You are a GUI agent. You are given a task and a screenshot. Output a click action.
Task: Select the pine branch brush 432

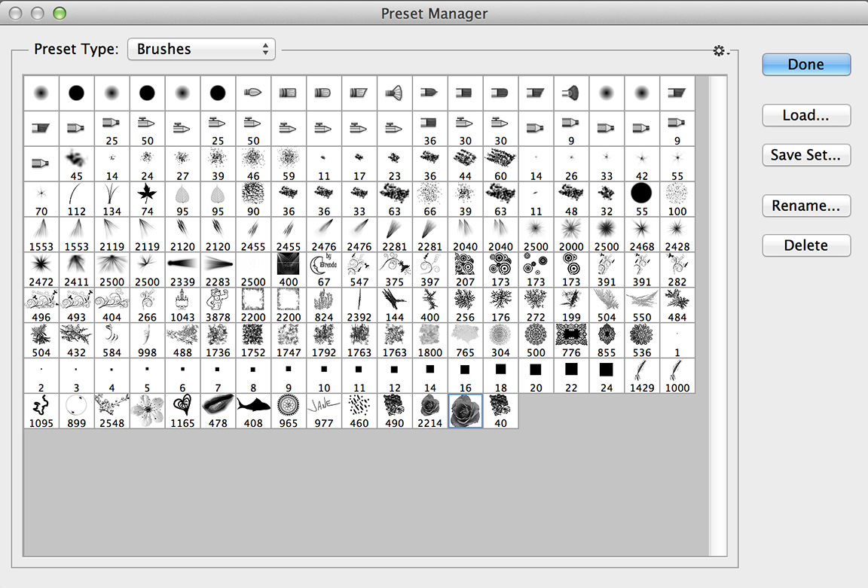[76, 341]
